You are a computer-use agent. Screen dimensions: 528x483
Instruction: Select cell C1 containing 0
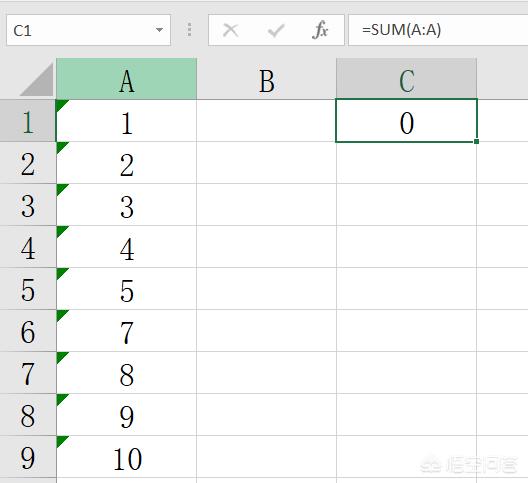click(x=406, y=121)
